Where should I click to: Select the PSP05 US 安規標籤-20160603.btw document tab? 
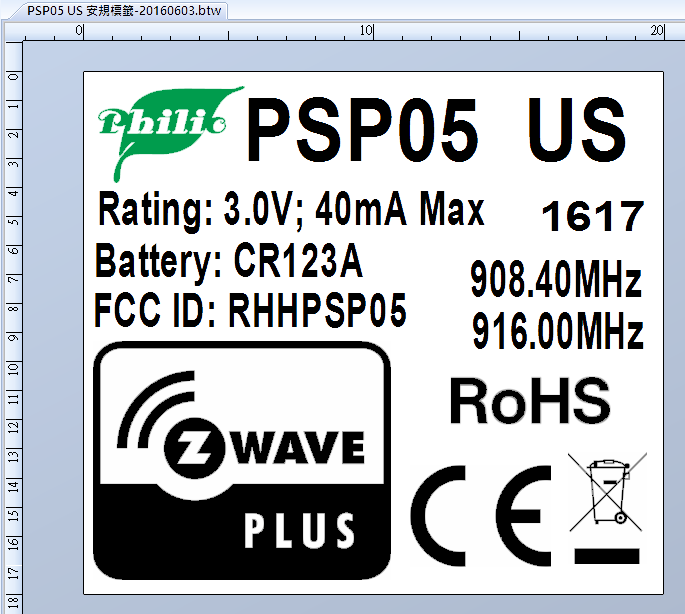pos(124,10)
